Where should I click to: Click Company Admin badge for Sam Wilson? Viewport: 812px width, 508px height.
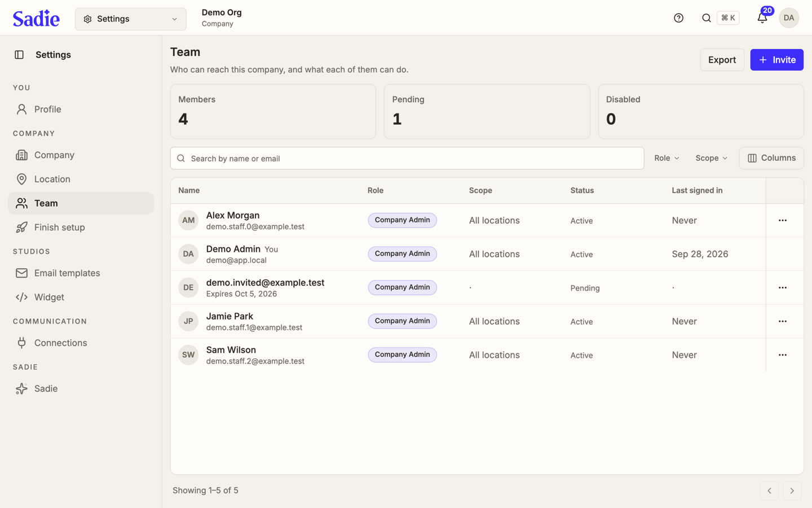click(x=402, y=355)
